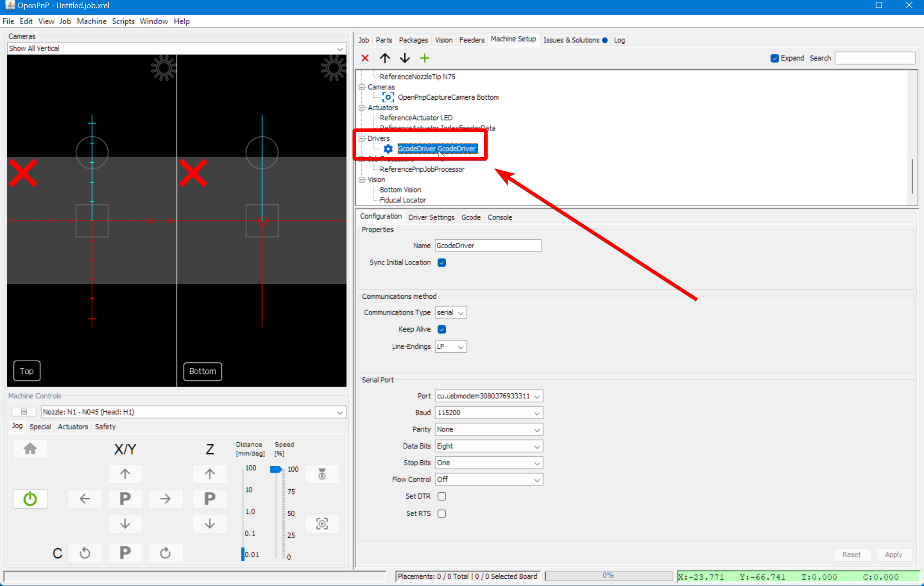Image resolution: width=924 pixels, height=586 pixels.
Task: Click the Apply button
Action: point(893,554)
